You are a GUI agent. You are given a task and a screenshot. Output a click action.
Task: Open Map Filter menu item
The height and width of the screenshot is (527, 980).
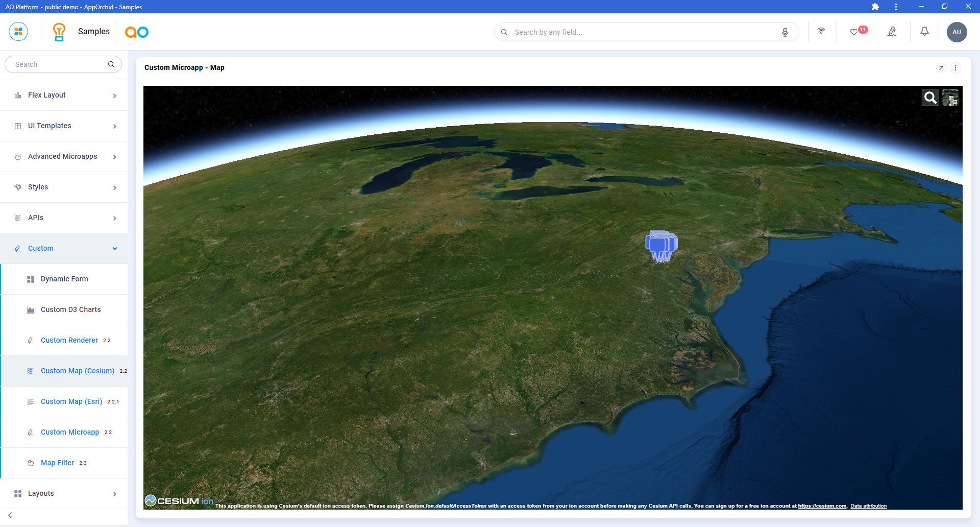57,463
